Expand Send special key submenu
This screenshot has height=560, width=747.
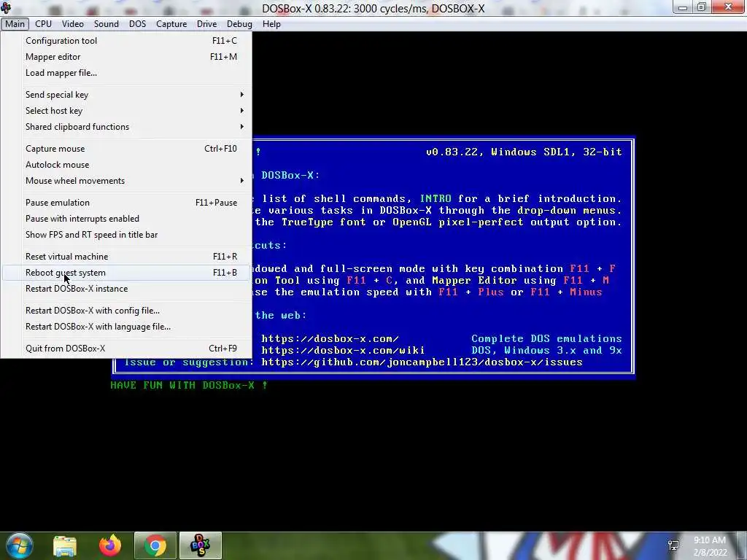pos(126,94)
